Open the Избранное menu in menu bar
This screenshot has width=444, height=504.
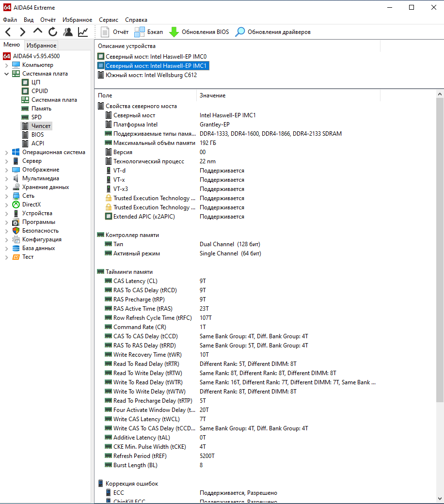[x=77, y=19]
